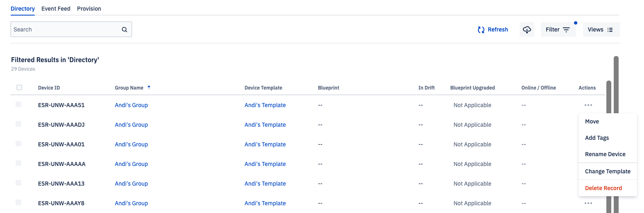The image size is (644, 213).
Task: Choose Rename Device menu entry
Action: 608,154
